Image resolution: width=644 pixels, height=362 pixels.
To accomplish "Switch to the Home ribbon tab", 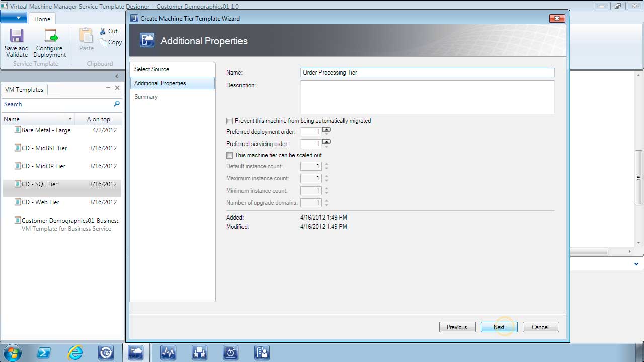I will click(x=42, y=19).
